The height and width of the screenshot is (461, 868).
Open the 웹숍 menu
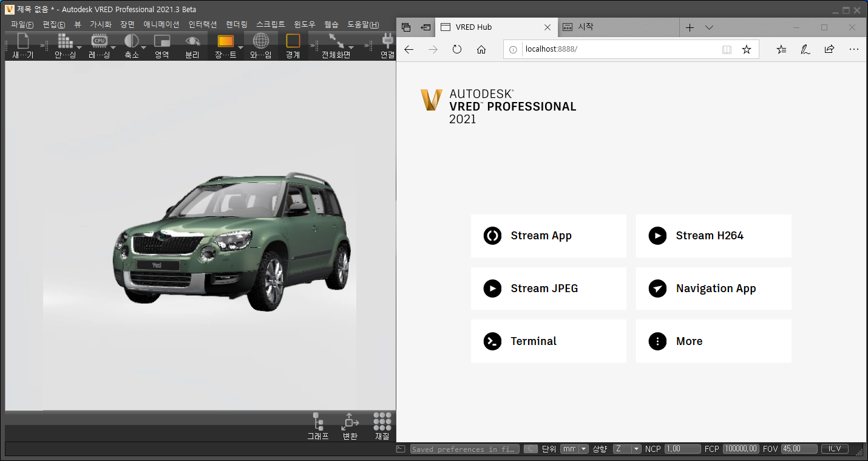pyautogui.click(x=331, y=24)
